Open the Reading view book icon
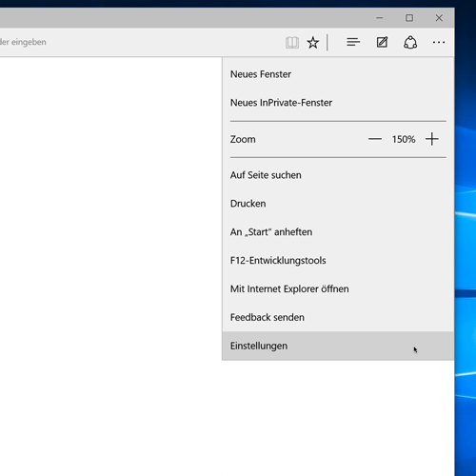The height and width of the screenshot is (476, 476). pos(292,42)
